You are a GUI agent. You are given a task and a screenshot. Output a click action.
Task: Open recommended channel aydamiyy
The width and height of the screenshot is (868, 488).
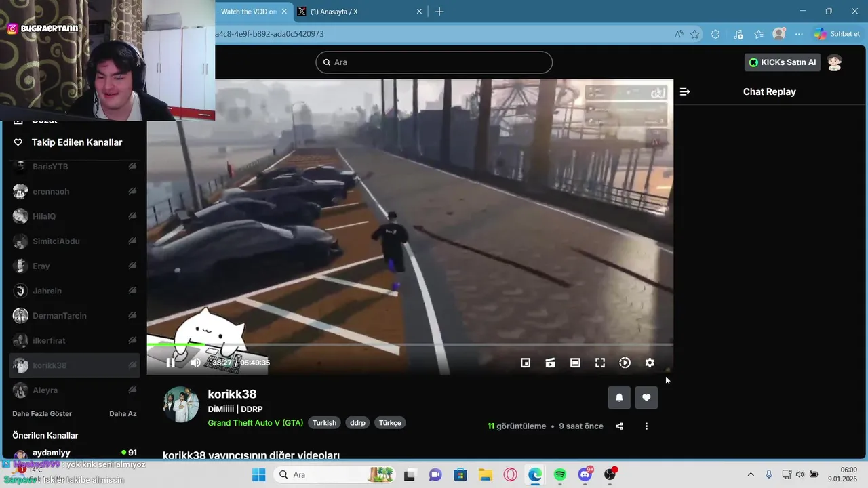pyautogui.click(x=75, y=453)
